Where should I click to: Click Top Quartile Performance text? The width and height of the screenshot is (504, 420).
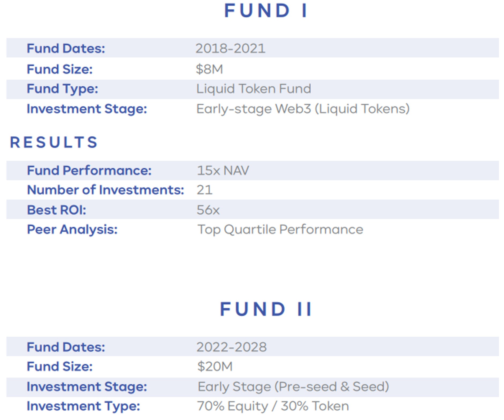[x=280, y=230]
